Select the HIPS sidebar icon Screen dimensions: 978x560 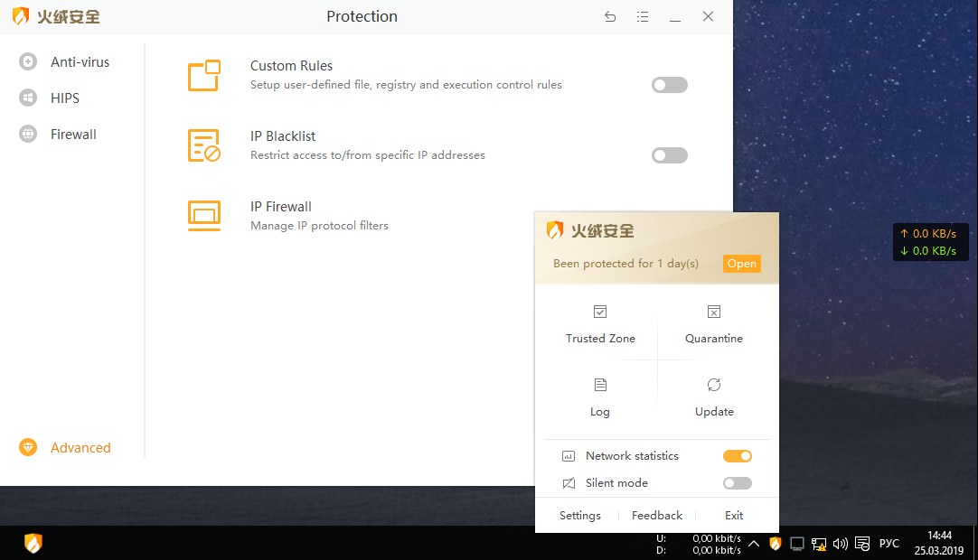coord(28,98)
